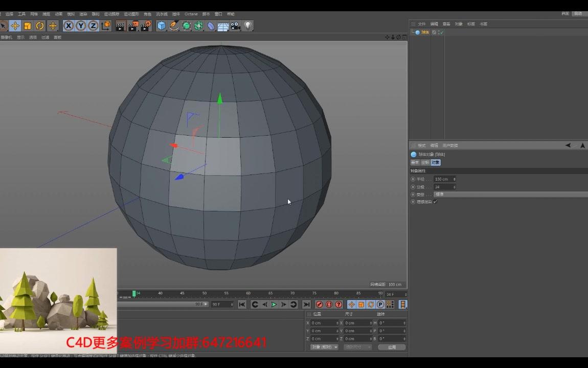Click the play button in the timeline controls
Image resolution: width=588 pixels, height=368 pixels.
(x=273, y=304)
